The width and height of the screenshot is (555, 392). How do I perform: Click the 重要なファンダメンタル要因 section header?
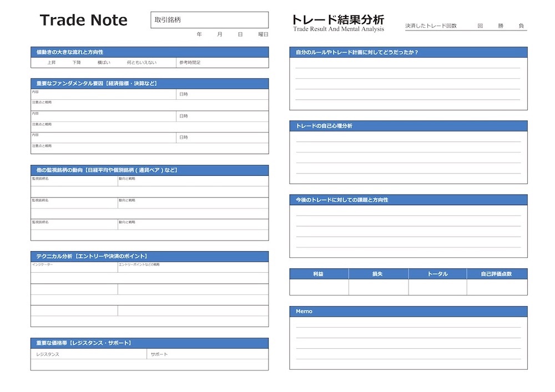tap(150, 83)
